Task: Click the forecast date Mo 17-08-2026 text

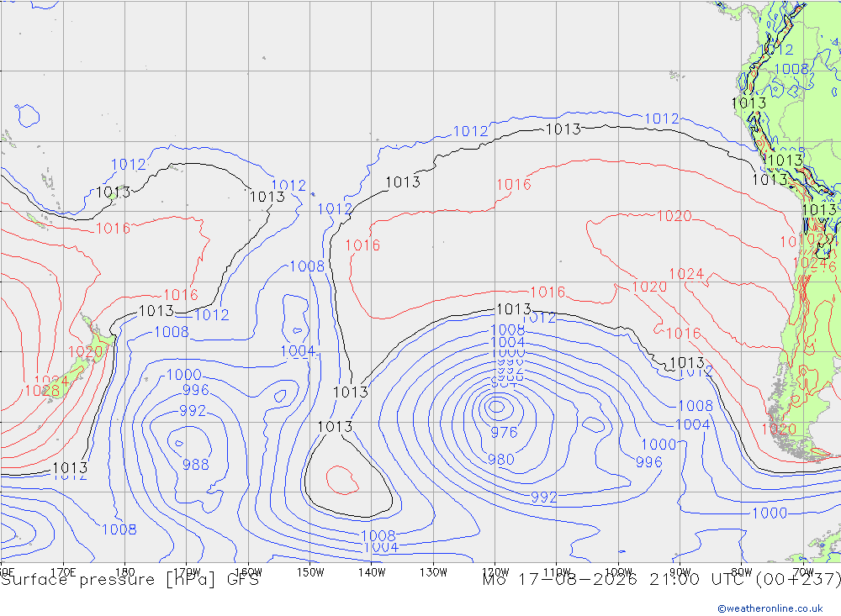Action: click(x=560, y=580)
